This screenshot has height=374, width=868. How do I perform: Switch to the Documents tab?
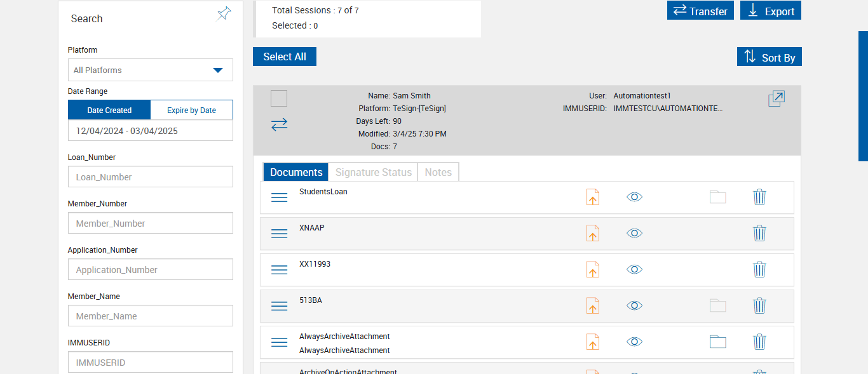296,172
